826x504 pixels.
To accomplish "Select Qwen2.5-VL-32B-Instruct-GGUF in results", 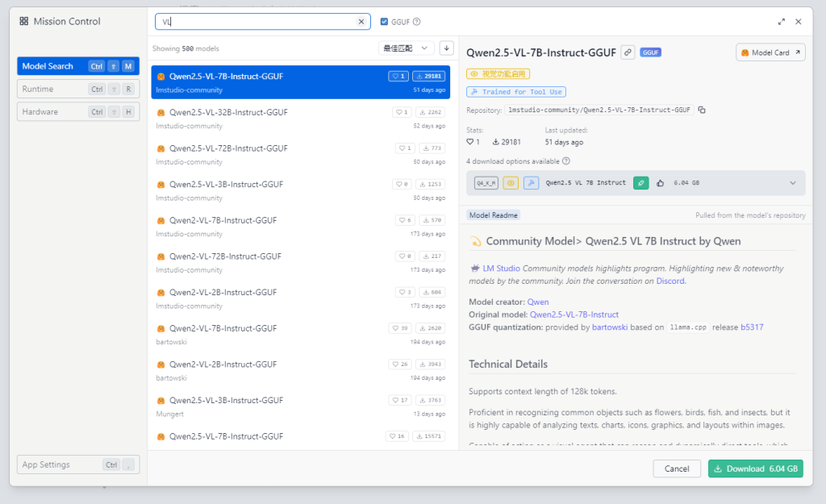I will (300, 119).
